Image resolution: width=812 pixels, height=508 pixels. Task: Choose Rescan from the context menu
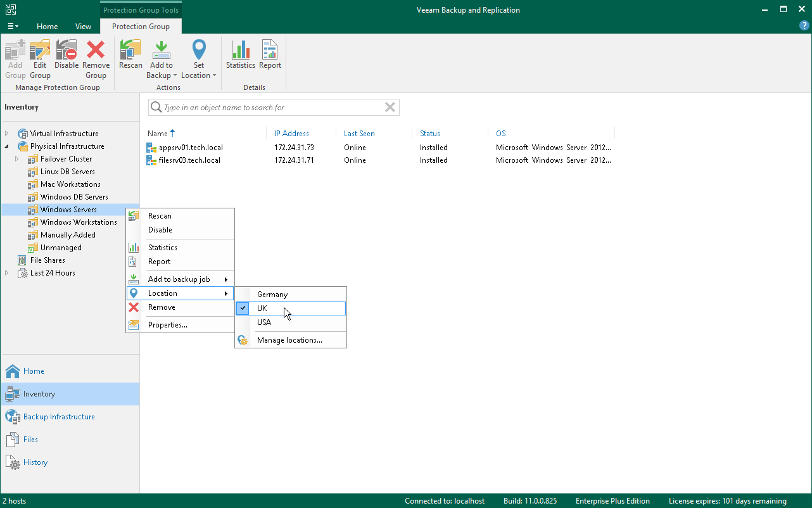point(181,216)
